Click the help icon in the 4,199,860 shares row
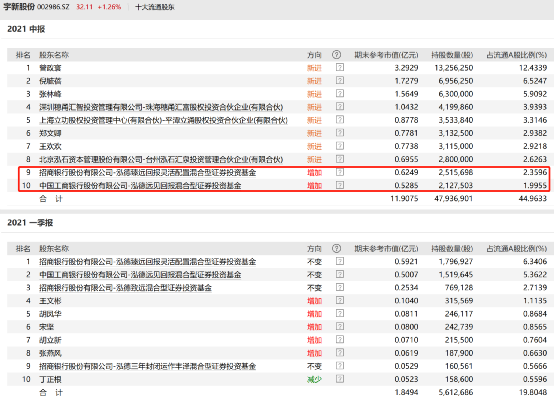The image size is (554, 397). (340, 107)
